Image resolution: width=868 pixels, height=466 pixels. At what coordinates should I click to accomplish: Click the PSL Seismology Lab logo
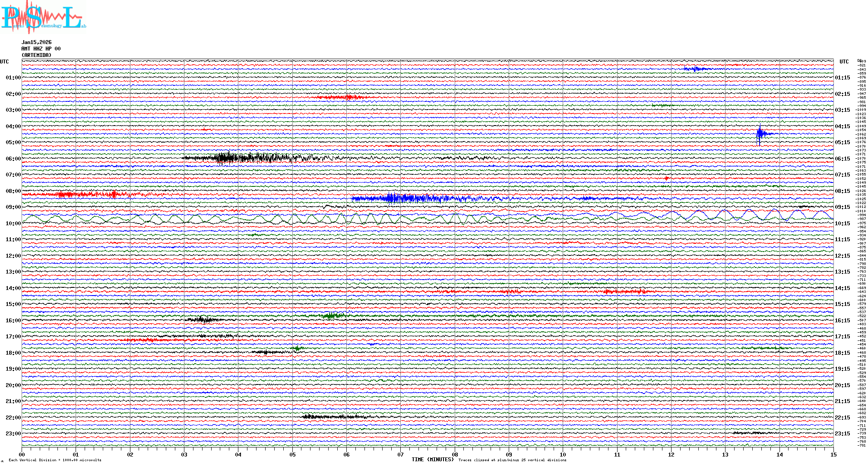coord(43,17)
